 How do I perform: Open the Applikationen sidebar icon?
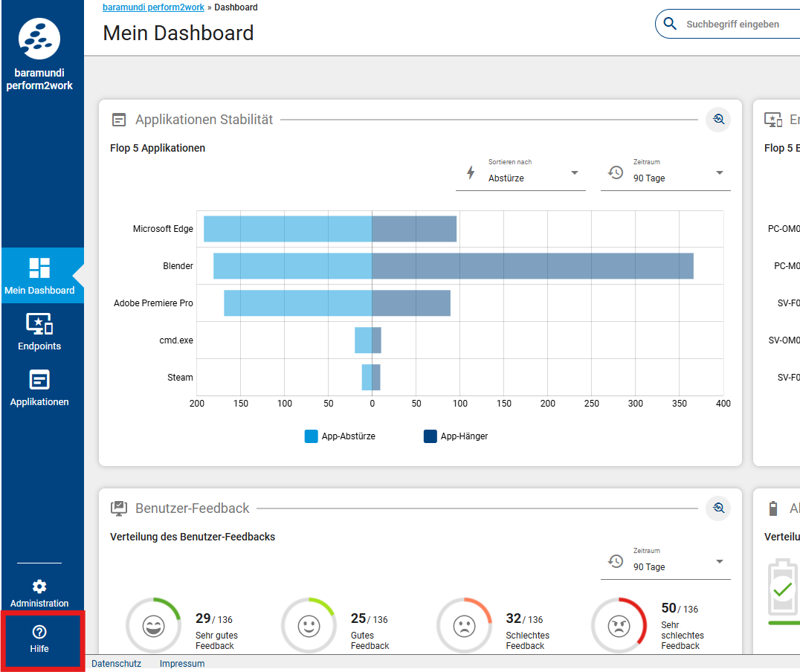[x=39, y=380]
